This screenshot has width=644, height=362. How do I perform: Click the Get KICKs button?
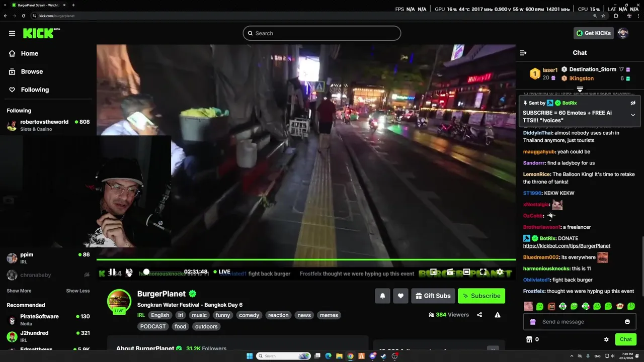[594, 33]
